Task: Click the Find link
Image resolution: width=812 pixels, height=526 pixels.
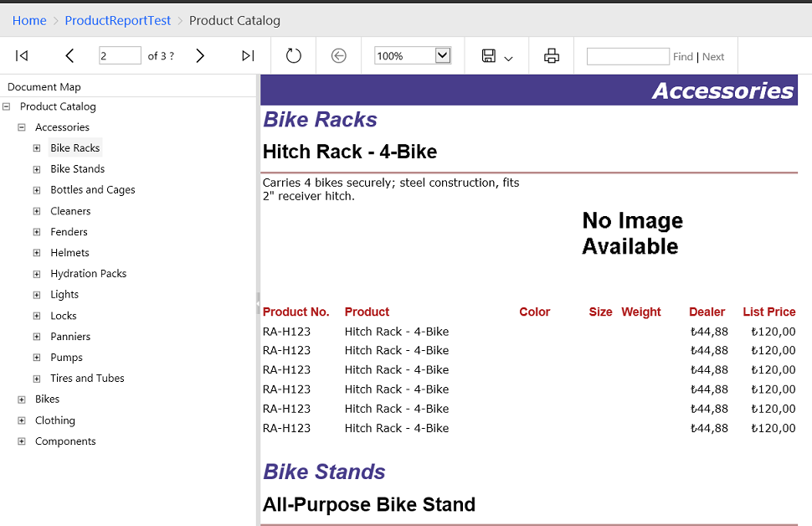Action: click(683, 57)
